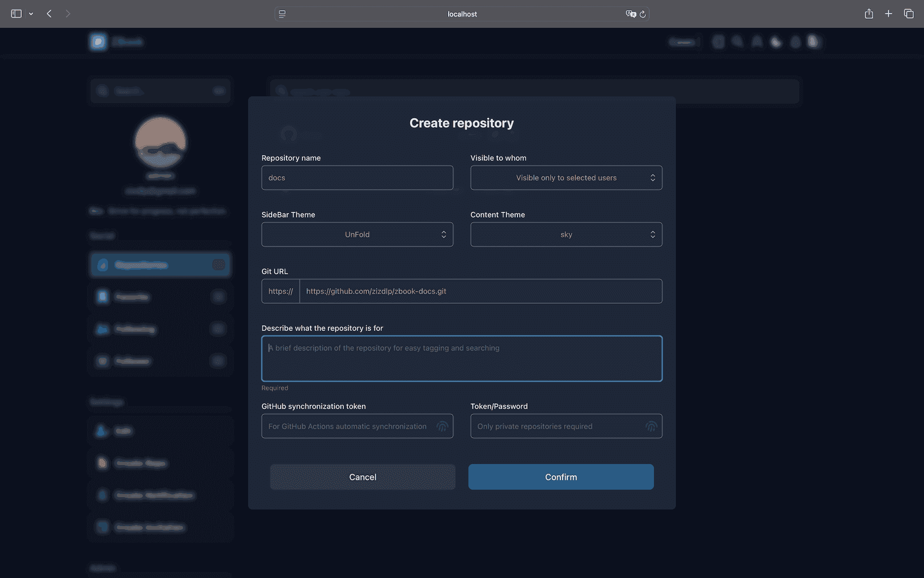Expand the Content Theme dropdown showing sky
This screenshot has width=924, height=578.
point(566,234)
